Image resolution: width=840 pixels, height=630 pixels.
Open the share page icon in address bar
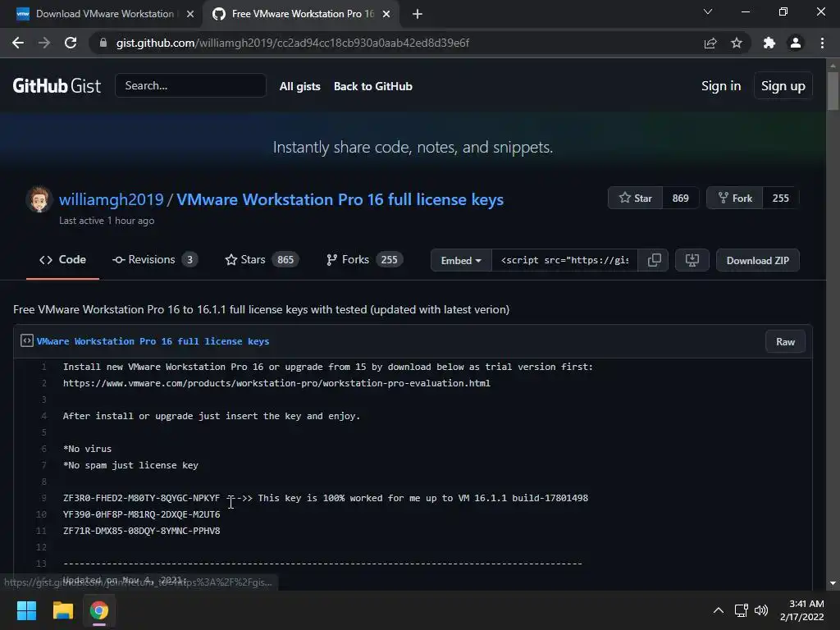pyautogui.click(x=710, y=43)
